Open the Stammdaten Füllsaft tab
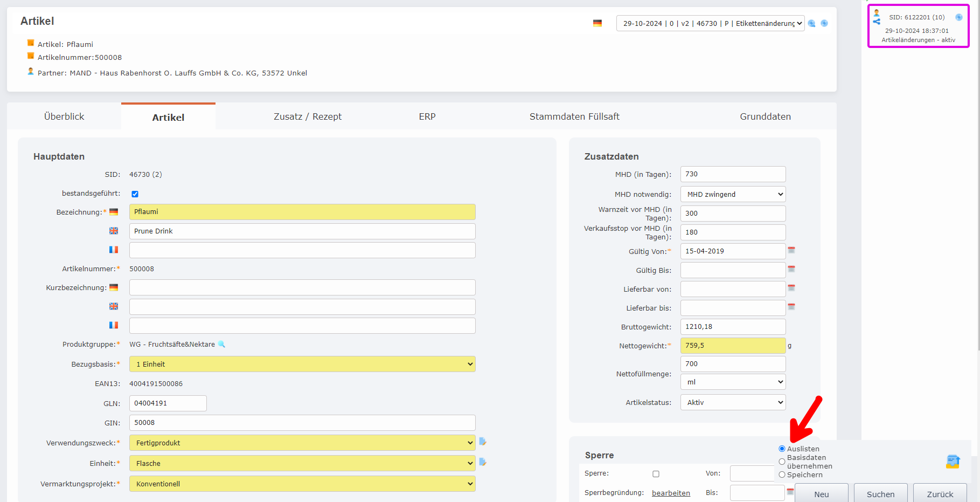Viewport: 980px width, 502px height. (x=574, y=116)
